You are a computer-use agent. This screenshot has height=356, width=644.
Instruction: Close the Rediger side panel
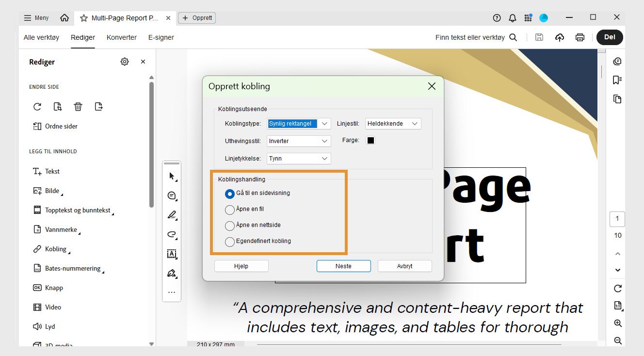(143, 62)
